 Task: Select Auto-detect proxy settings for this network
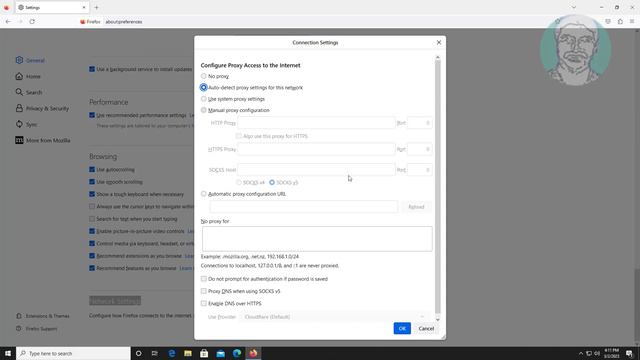pos(203,87)
